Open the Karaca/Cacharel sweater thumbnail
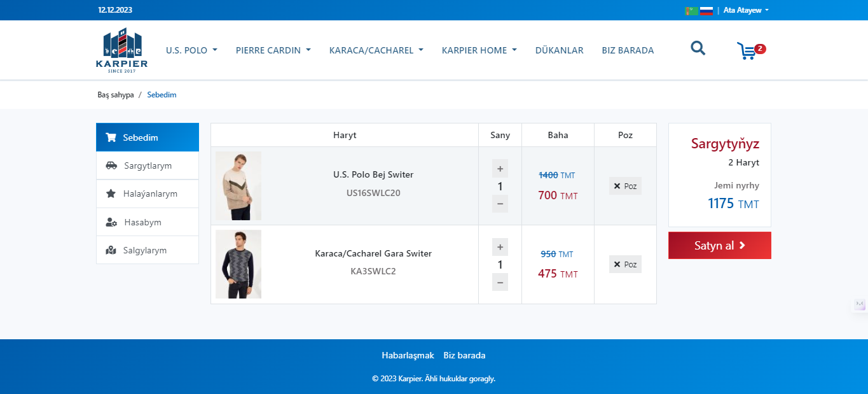The width and height of the screenshot is (868, 394). click(238, 264)
